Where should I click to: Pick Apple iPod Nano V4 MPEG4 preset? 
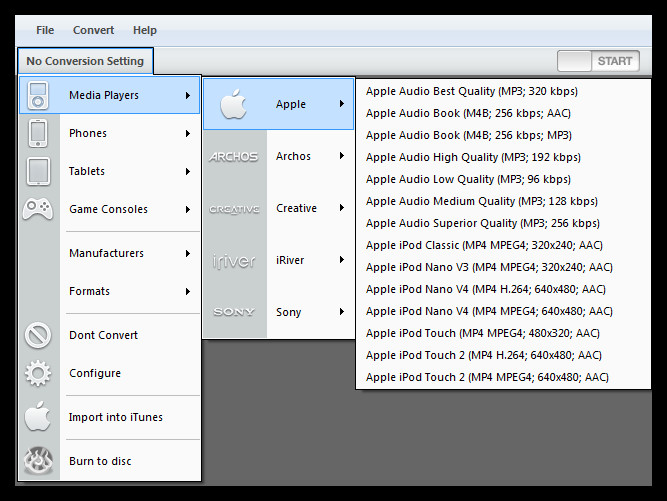503,311
